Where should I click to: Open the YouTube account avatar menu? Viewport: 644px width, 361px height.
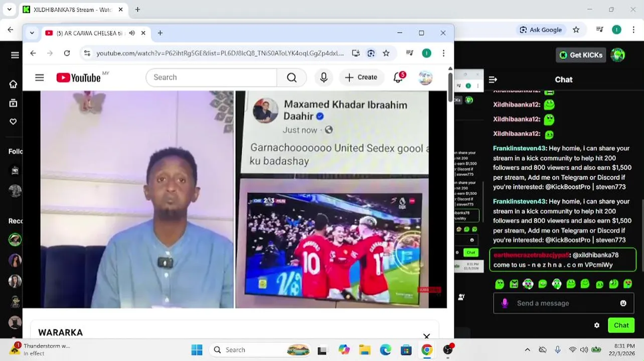tap(425, 77)
